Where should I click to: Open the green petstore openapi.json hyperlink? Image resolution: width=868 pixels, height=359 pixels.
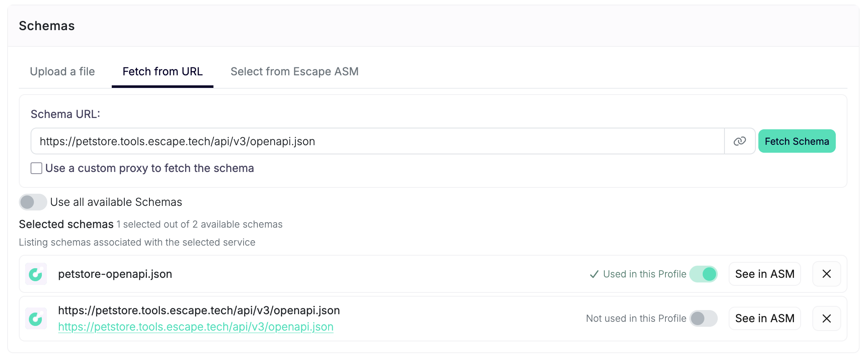[195, 327]
